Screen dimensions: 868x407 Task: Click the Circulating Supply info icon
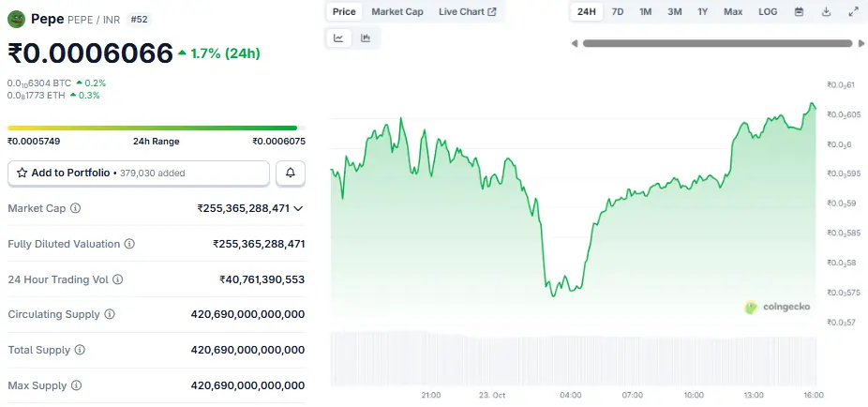[x=110, y=315]
